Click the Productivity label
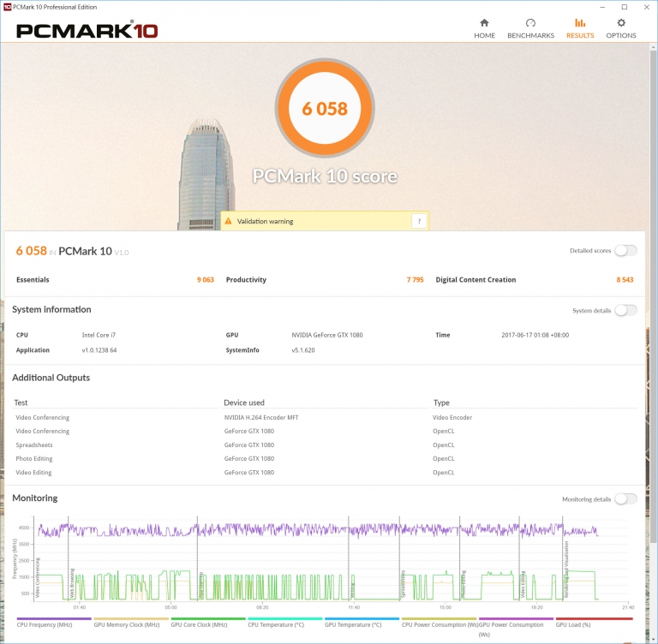 pyautogui.click(x=246, y=280)
